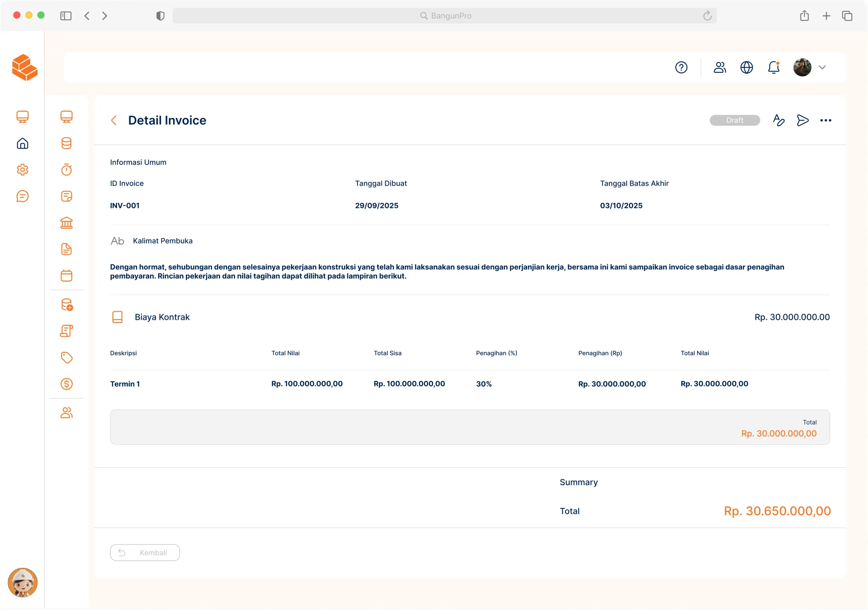The height and width of the screenshot is (610, 868).
Task: Click the browser refresh icon in address bar
Action: (x=707, y=15)
